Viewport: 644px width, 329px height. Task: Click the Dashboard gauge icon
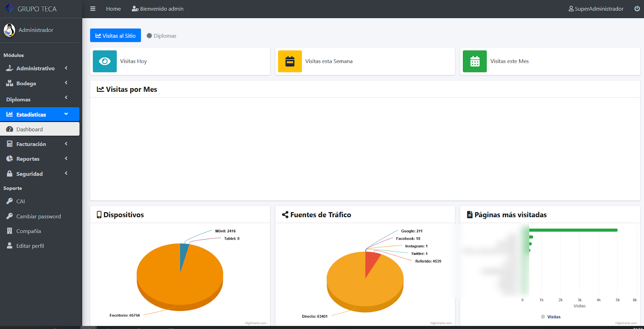[10, 129]
